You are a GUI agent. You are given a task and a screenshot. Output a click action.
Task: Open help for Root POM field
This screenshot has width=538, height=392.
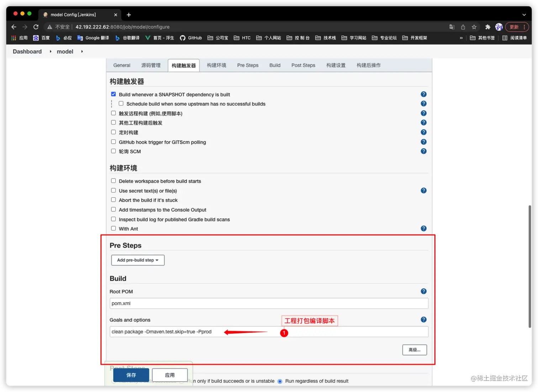[423, 291]
